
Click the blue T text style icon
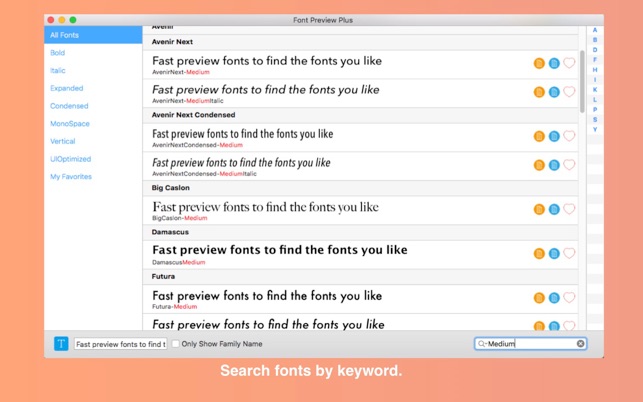[61, 344]
